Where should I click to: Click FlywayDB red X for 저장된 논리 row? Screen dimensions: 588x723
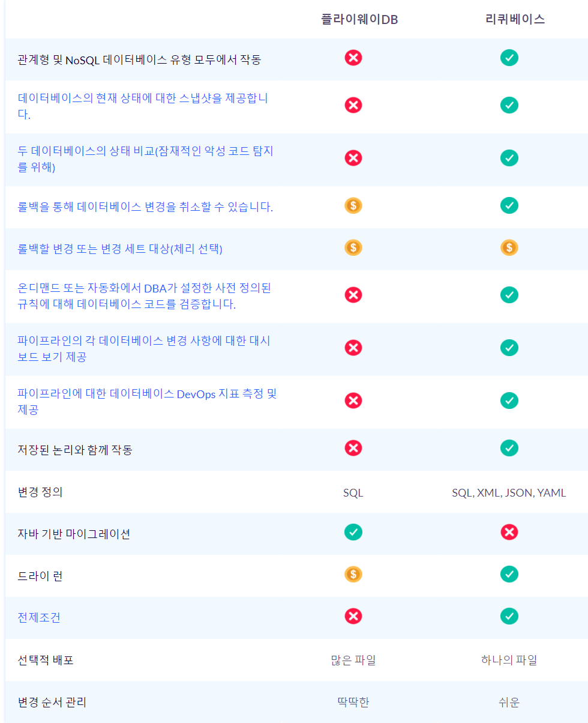click(353, 448)
